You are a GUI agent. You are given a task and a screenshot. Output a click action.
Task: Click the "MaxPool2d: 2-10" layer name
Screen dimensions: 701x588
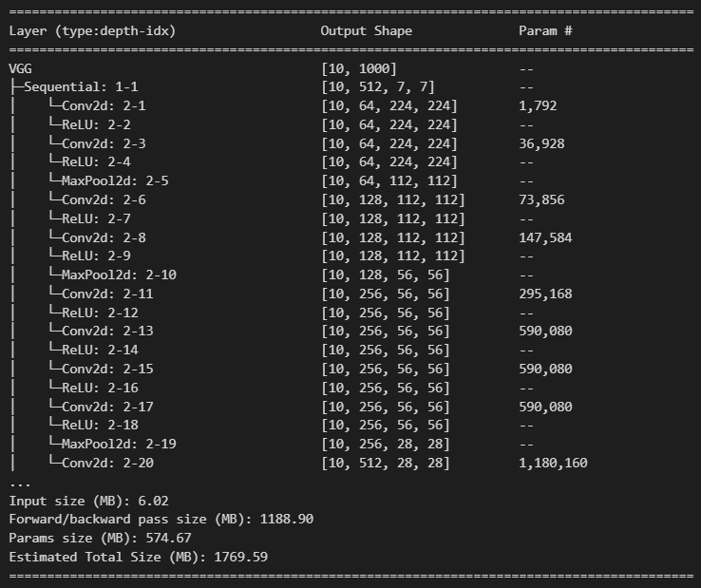pos(119,275)
